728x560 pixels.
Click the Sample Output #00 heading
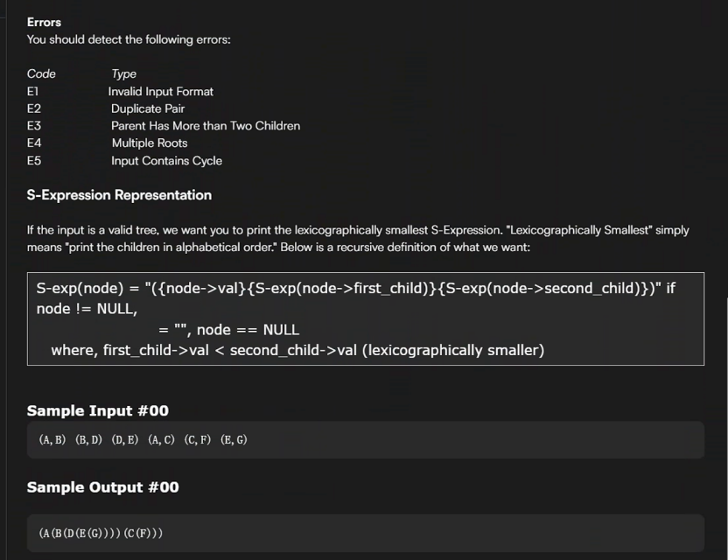click(102, 487)
